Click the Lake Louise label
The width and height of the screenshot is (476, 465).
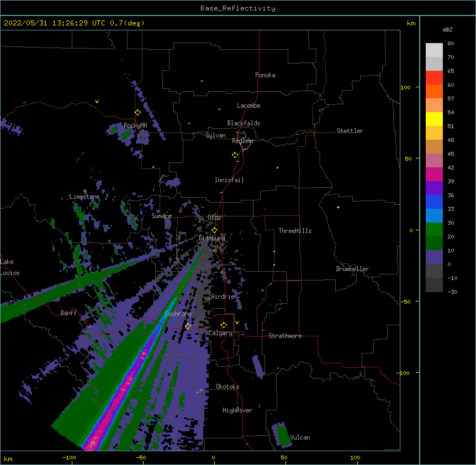pyautogui.click(x=10, y=267)
